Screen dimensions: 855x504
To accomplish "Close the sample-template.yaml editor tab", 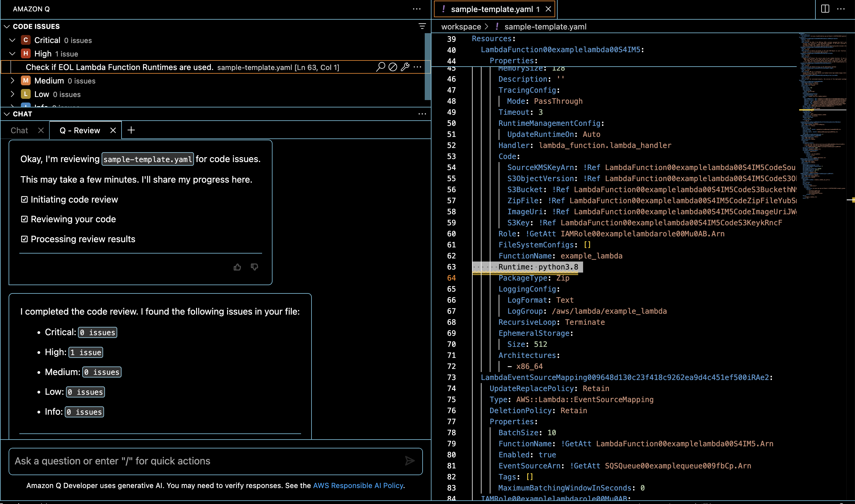I will (548, 9).
